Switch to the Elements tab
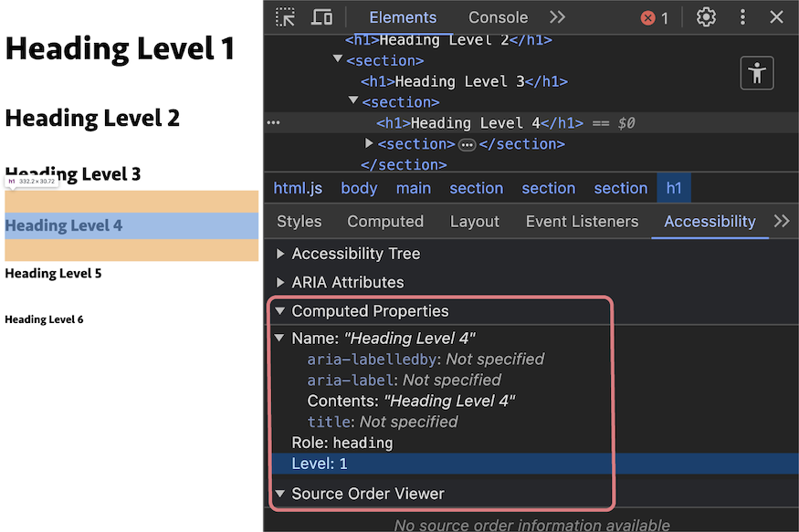 (403, 18)
